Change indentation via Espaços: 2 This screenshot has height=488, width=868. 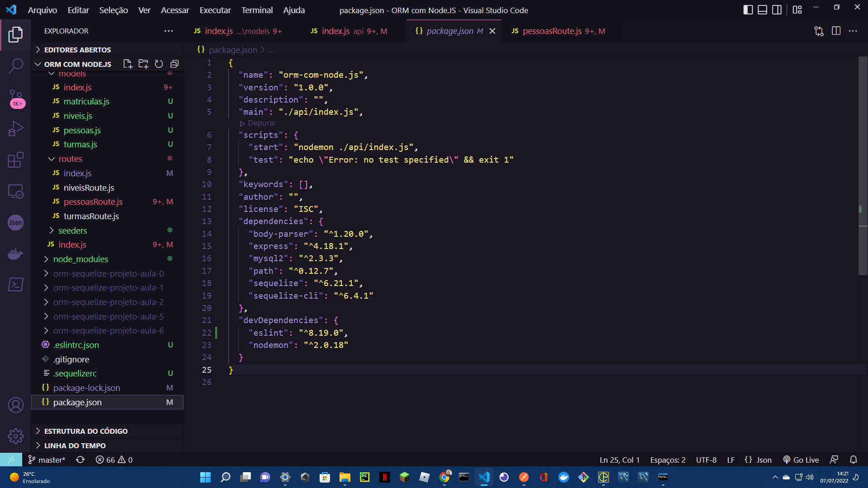tap(668, 460)
